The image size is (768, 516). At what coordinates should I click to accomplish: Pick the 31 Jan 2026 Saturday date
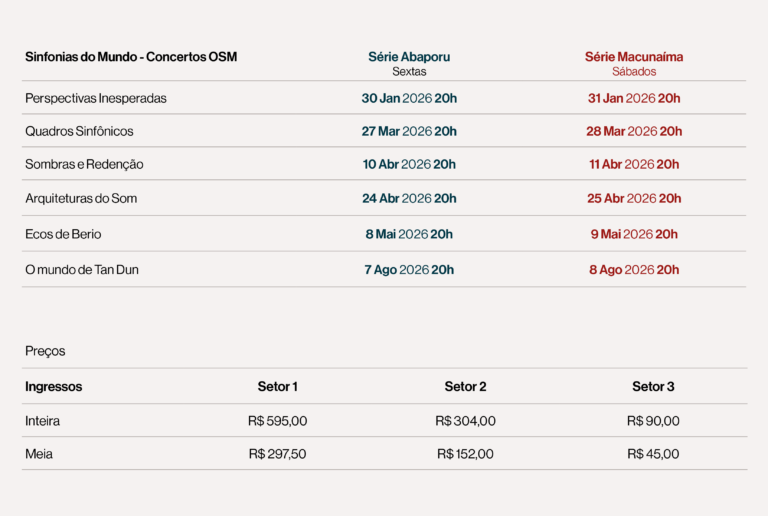click(x=634, y=98)
